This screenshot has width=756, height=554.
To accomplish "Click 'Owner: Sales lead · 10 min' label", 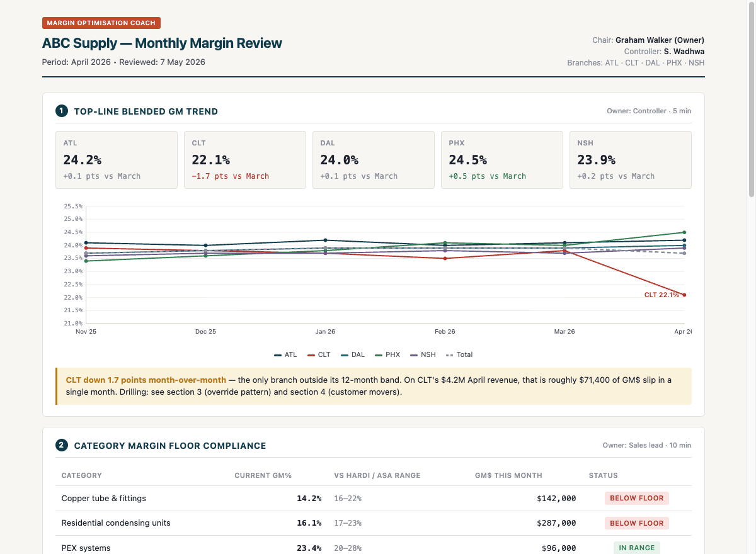I will click(647, 445).
